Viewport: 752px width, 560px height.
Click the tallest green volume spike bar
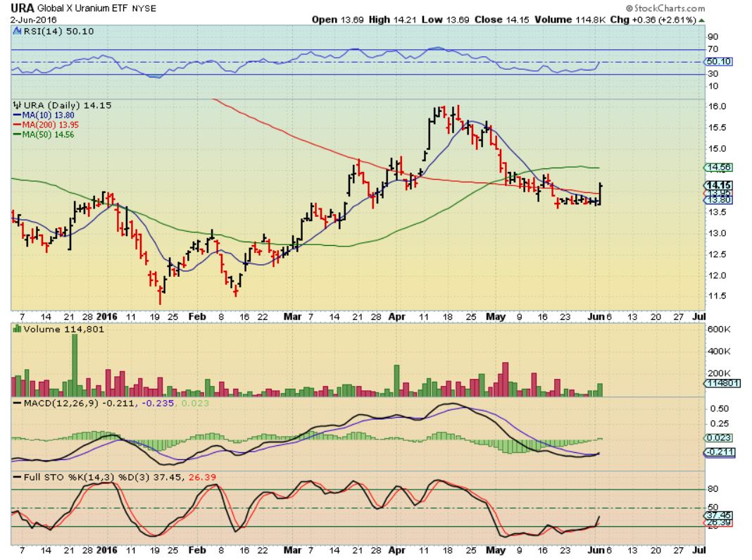pos(75,365)
